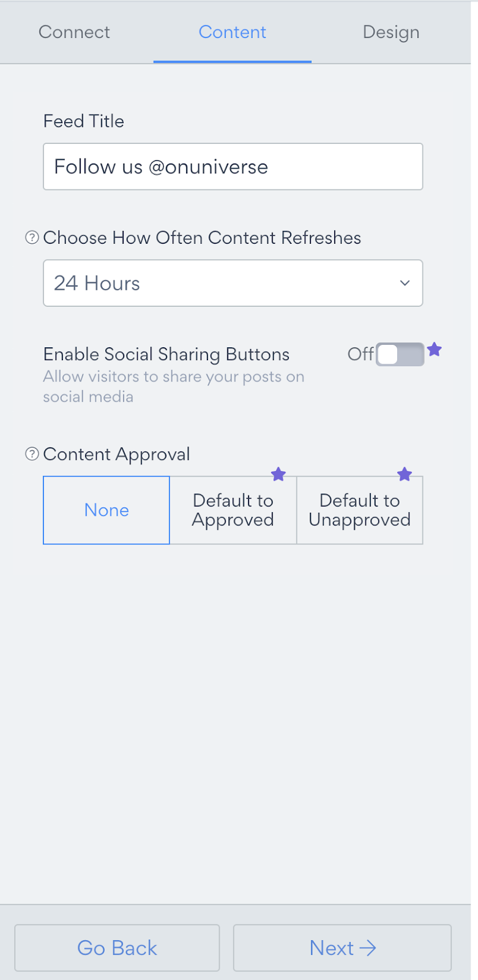The width and height of the screenshot is (478, 980).
Task: Select the Content tab
Action: coord(233,32)
